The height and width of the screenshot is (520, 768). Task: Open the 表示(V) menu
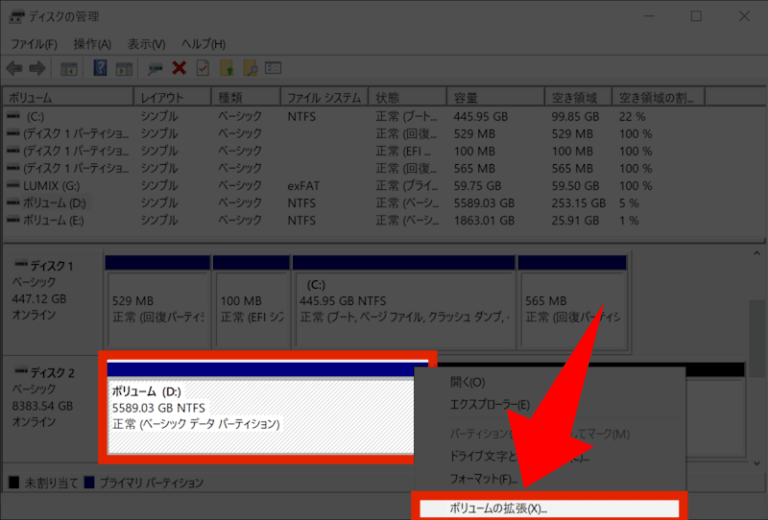146,44
